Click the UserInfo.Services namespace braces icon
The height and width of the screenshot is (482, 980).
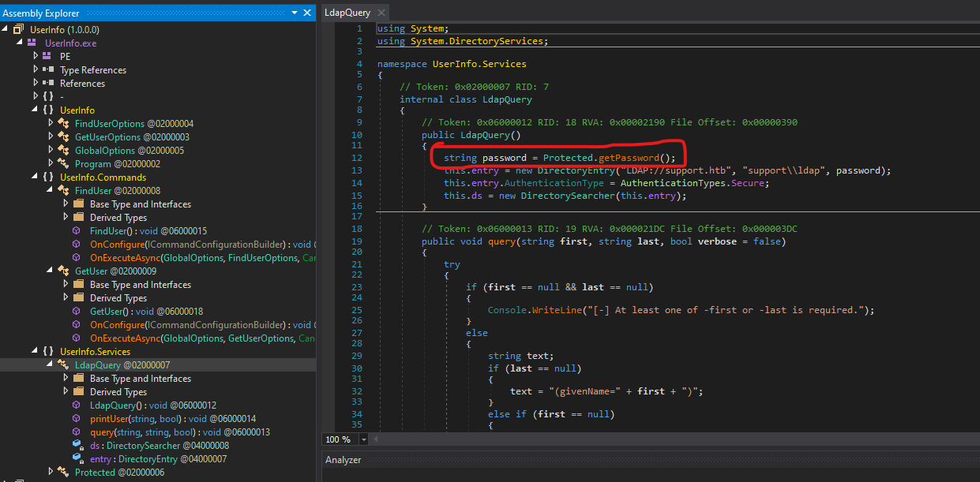point(48,352)
